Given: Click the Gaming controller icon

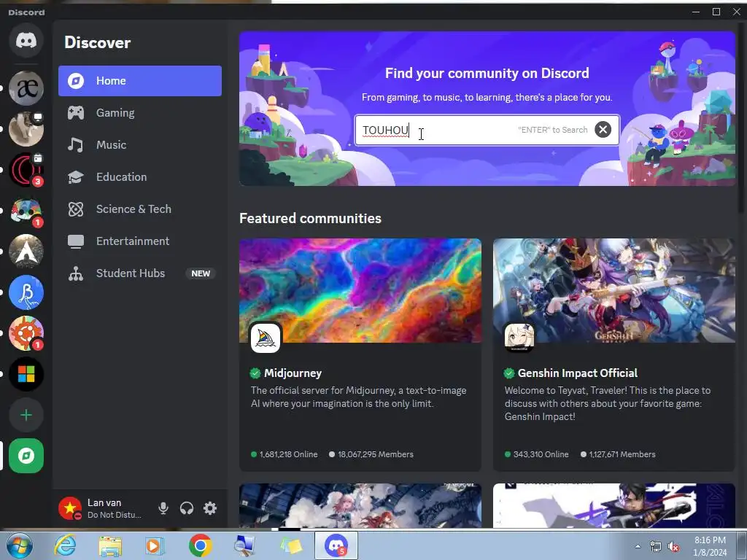Looking at the screenshot, I should tap(76, 113).
